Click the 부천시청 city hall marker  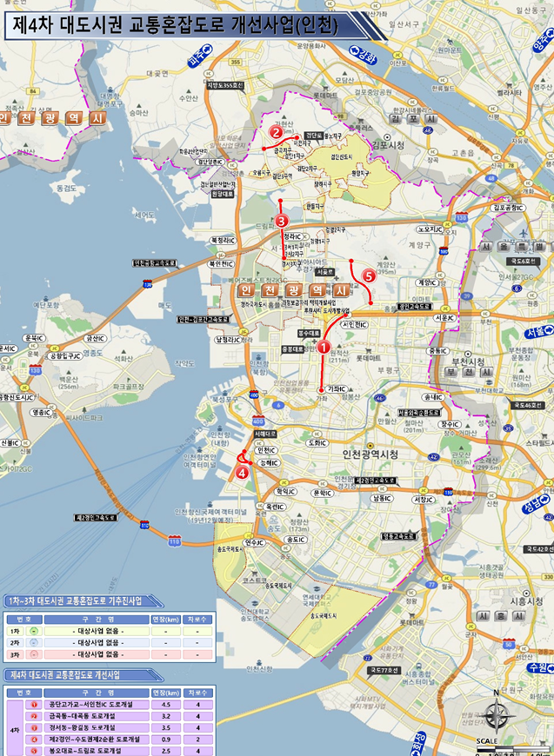(x=468, y=354)
